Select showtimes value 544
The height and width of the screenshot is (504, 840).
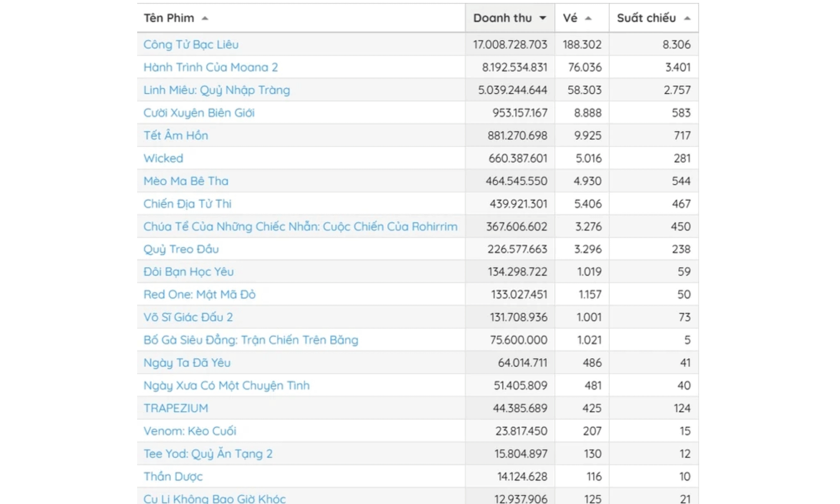coord(681,181)
